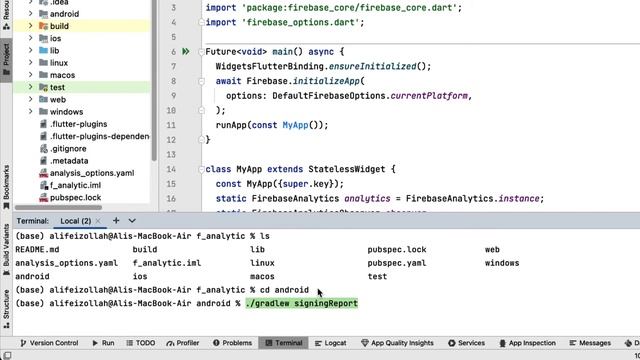This screenshot has height=360, width=640.
Task: Click the run gutter icon beside main()
Action: pyautogui.click(x=186, y=52)
